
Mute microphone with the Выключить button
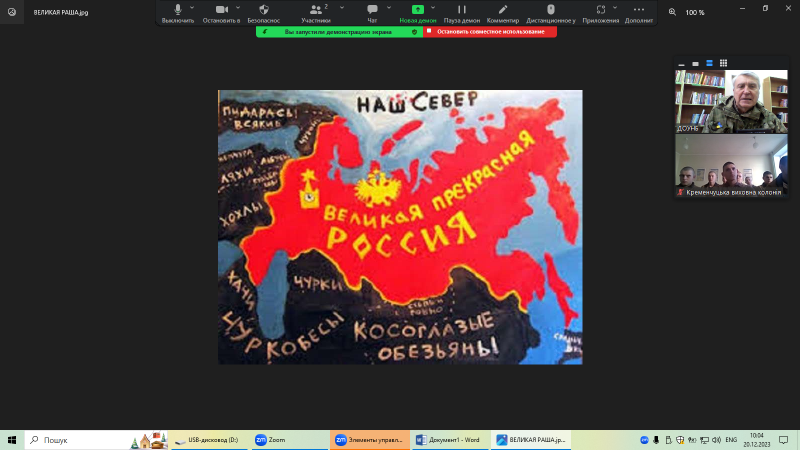[x=178, y=13]
